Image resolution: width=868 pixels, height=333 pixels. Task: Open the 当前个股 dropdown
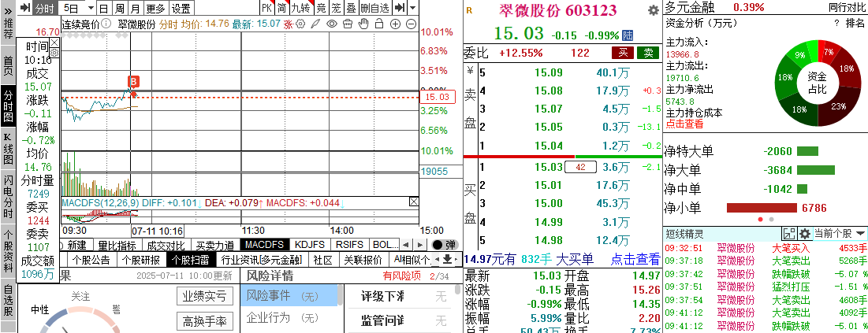click(840, 233)
